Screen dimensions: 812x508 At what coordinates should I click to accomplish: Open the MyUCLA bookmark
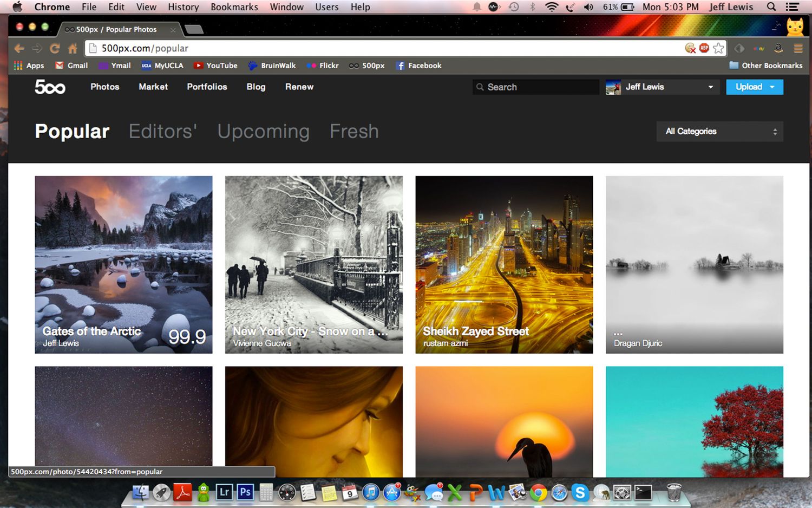(162, 66)
